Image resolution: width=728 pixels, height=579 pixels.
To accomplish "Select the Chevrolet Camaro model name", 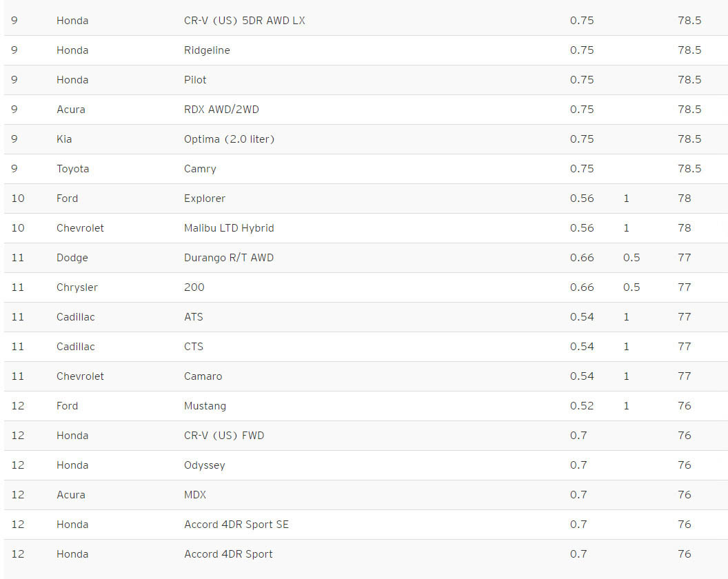I will tap(203, 376).
